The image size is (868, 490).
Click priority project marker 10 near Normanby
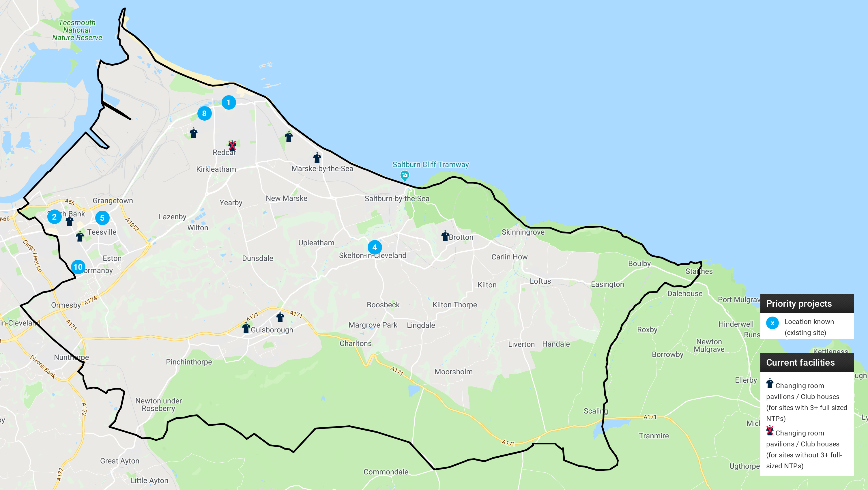pos(78,267)
